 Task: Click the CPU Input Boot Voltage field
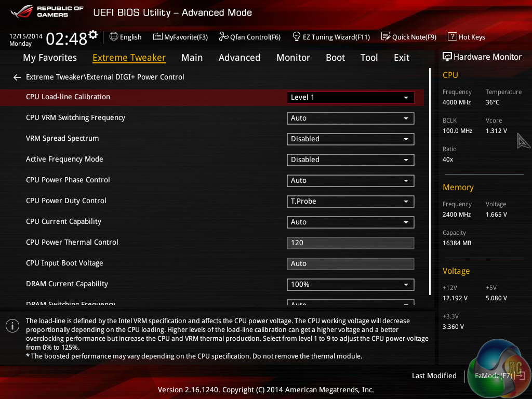pos(351,263)
